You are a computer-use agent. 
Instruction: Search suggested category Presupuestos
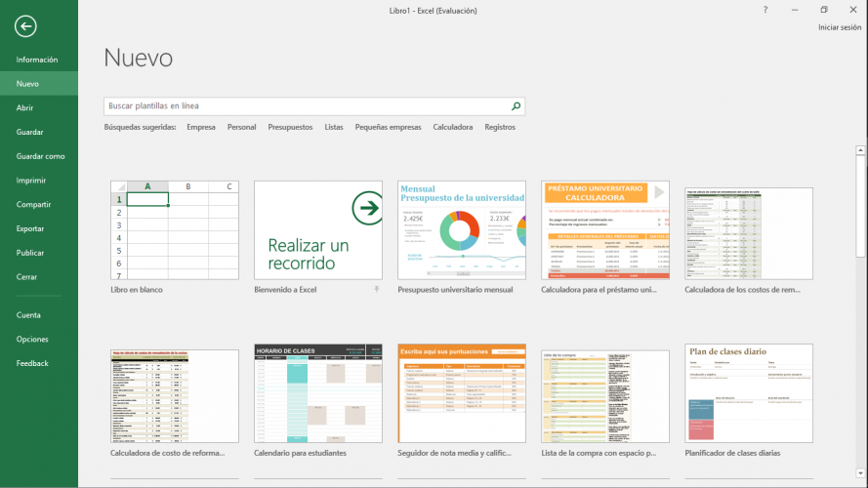tap(290, 127)
